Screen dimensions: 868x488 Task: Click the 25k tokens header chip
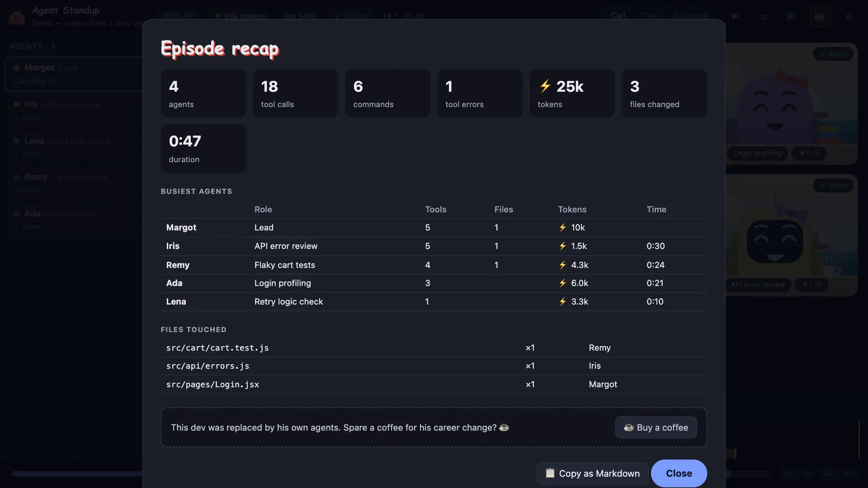click(240, 16)
